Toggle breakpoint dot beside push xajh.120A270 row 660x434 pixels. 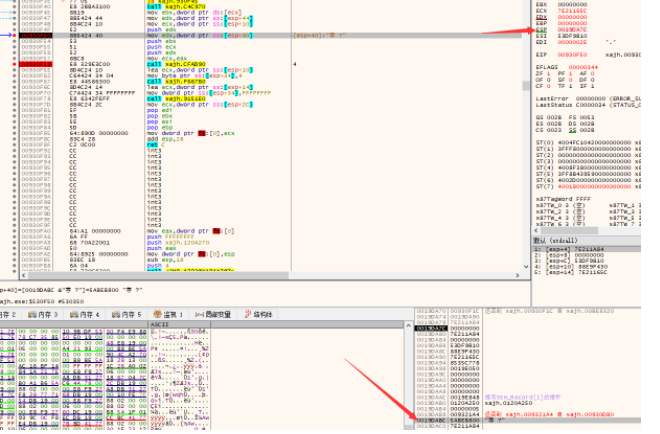pos(14,242)
